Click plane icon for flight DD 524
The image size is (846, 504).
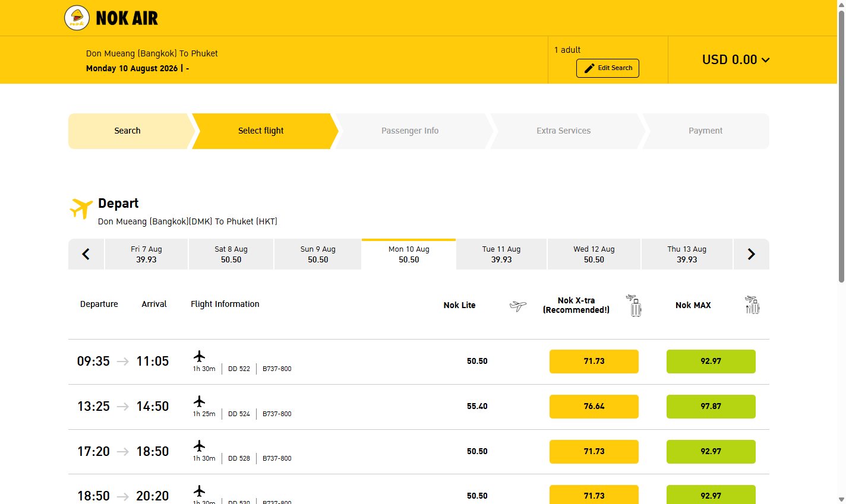click(x=200, y=401)
